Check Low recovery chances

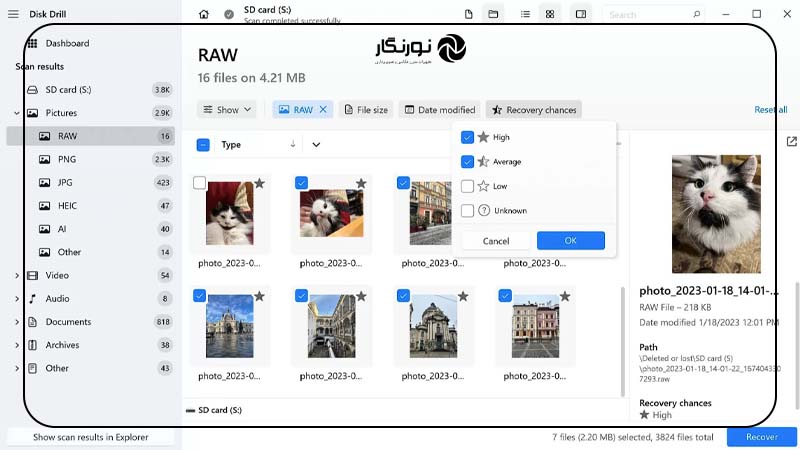(x=467, y=186)
